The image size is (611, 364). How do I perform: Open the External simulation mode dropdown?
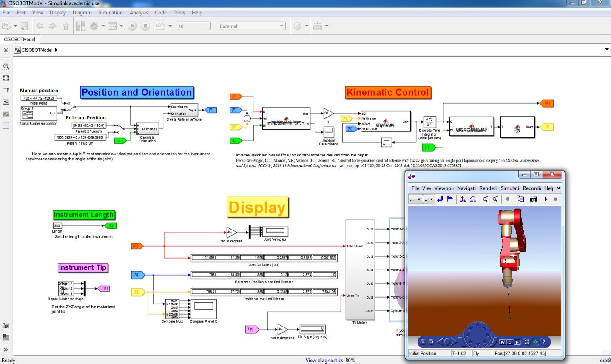tap(251, 26)
